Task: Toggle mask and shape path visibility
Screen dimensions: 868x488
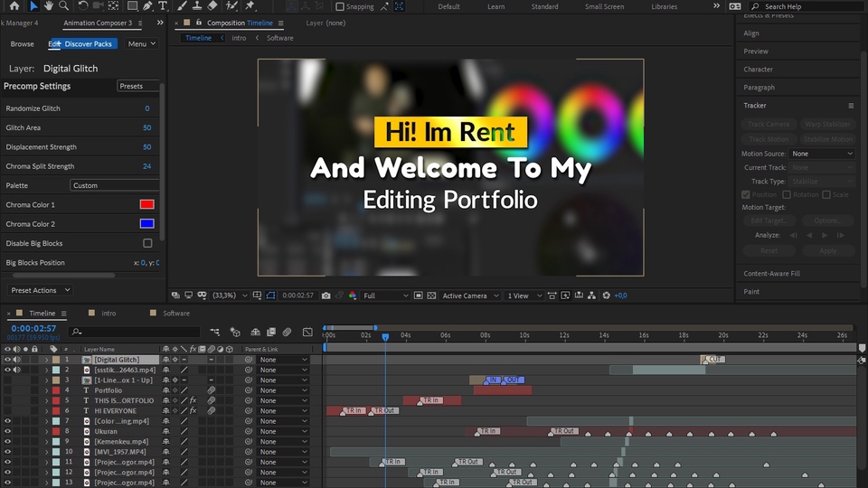Action: point(270,296)
